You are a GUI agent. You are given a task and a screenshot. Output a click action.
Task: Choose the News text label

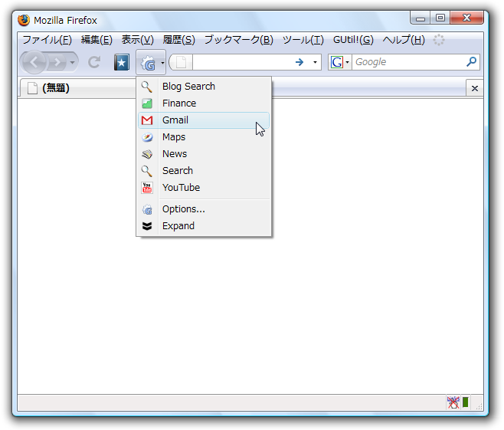point(175,154)
